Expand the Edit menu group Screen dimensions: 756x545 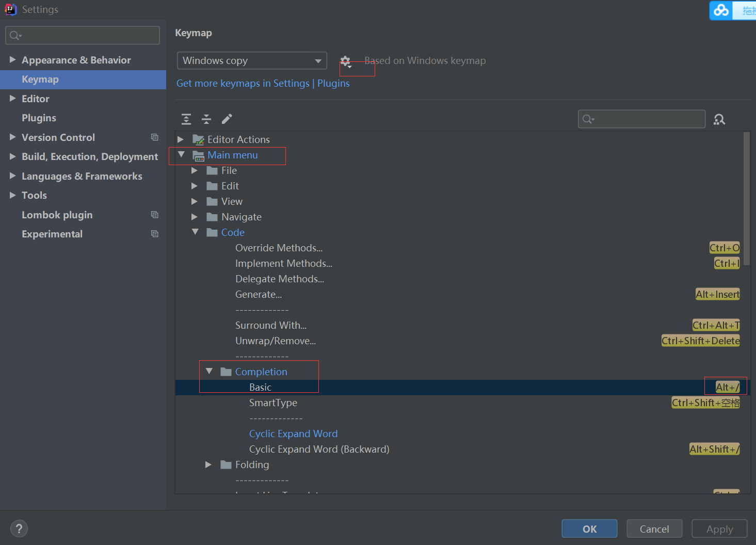click(195, 186)
